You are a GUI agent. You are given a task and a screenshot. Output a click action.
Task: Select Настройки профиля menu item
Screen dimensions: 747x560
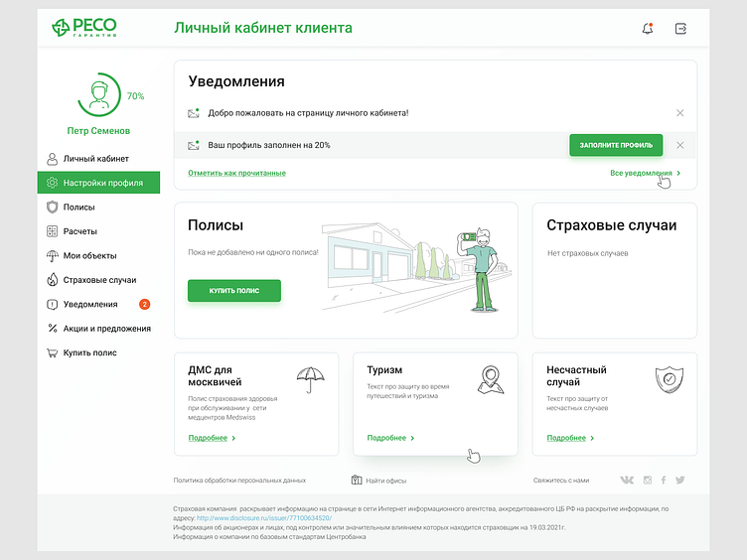(x=98, y=183)
